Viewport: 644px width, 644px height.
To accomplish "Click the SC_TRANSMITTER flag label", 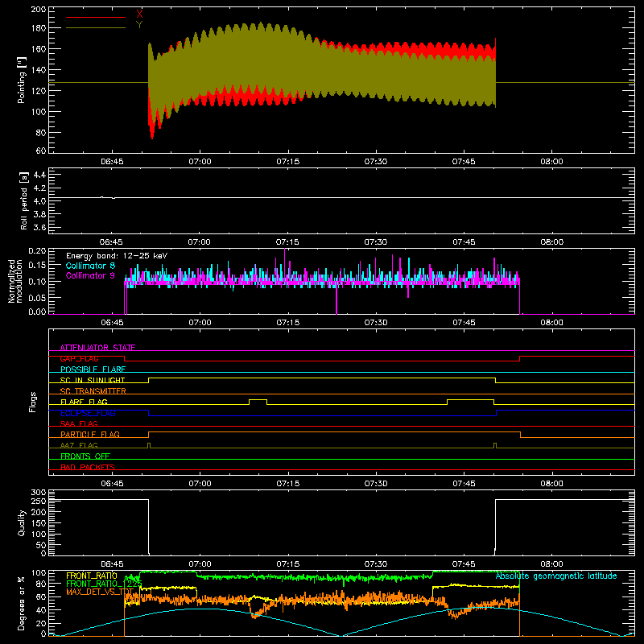I will coord(93,391).
